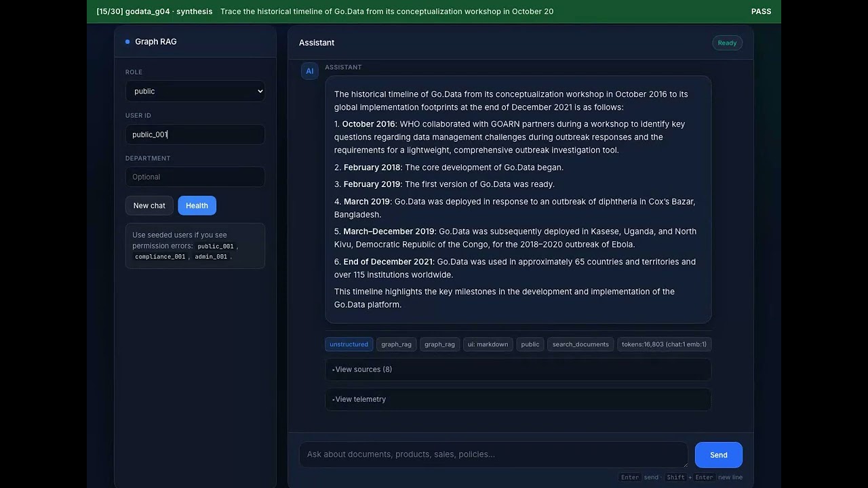Click the 'End of December 2021' timeline entry
This screenshot has width=868, height=488.
click(x=388, y=262)
